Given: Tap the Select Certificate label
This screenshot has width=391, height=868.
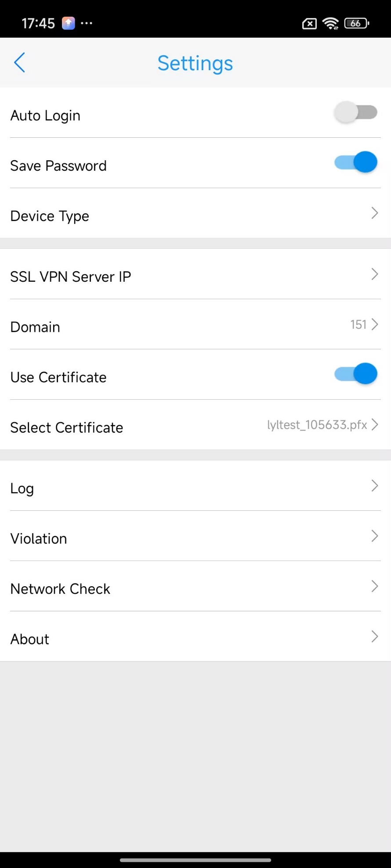Looking at the screenshot, I should coord(67,427).
